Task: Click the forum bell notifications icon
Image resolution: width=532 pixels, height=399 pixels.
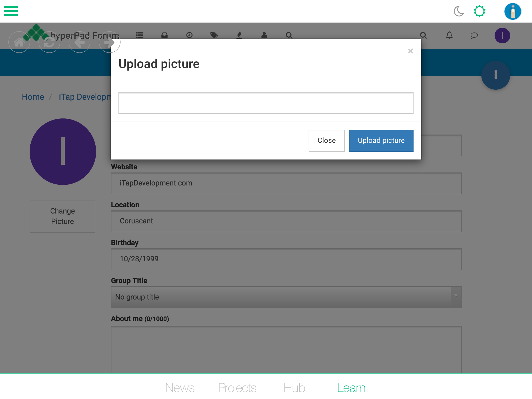Action: (449, 35)
